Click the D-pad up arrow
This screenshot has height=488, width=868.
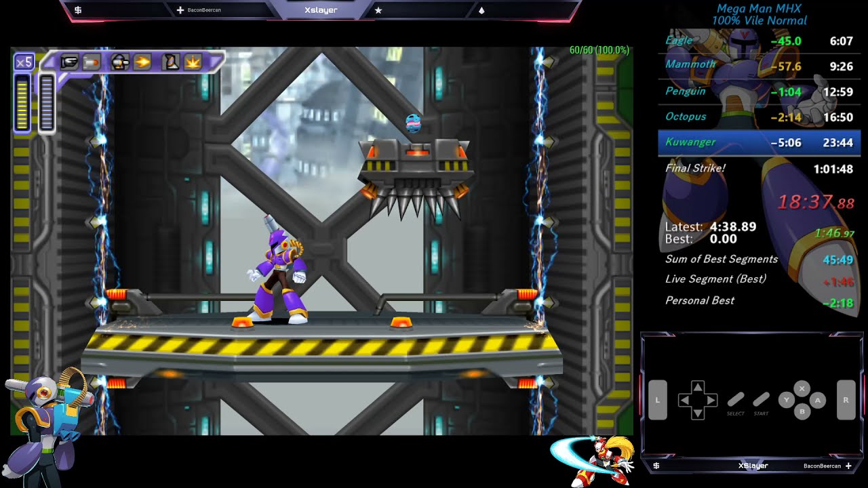coord(697,388)
